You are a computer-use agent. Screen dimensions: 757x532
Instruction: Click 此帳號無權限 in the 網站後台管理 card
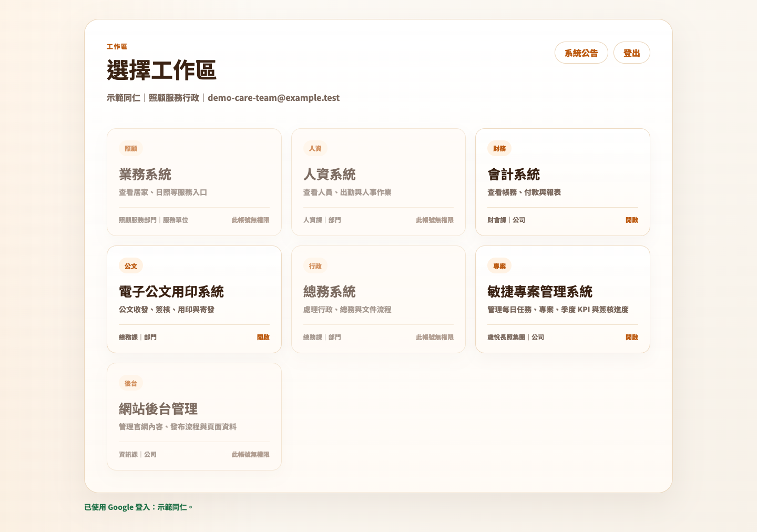pos(251,455)
